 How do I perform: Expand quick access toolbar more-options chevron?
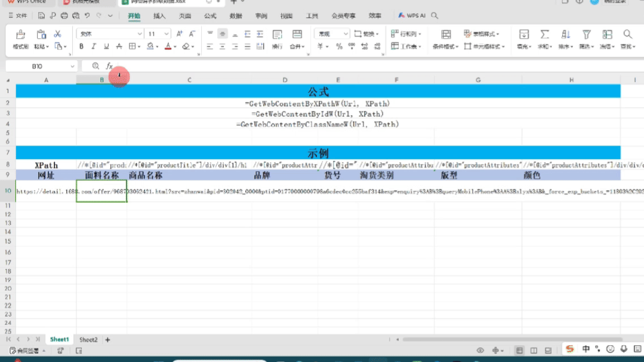(x=110, y=16)
